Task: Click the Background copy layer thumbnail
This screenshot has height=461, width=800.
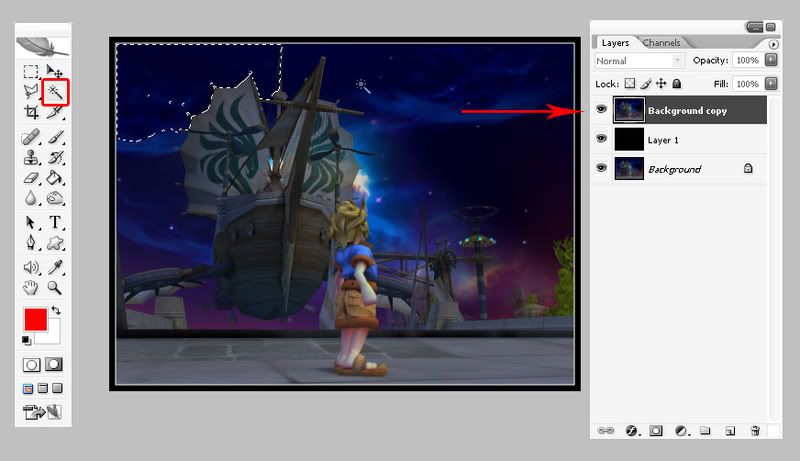Action: [x=629, y=110]
